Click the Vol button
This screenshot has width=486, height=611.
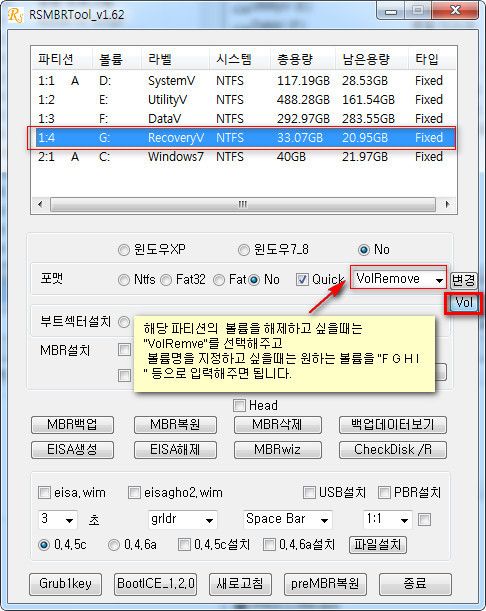point(464,303)
